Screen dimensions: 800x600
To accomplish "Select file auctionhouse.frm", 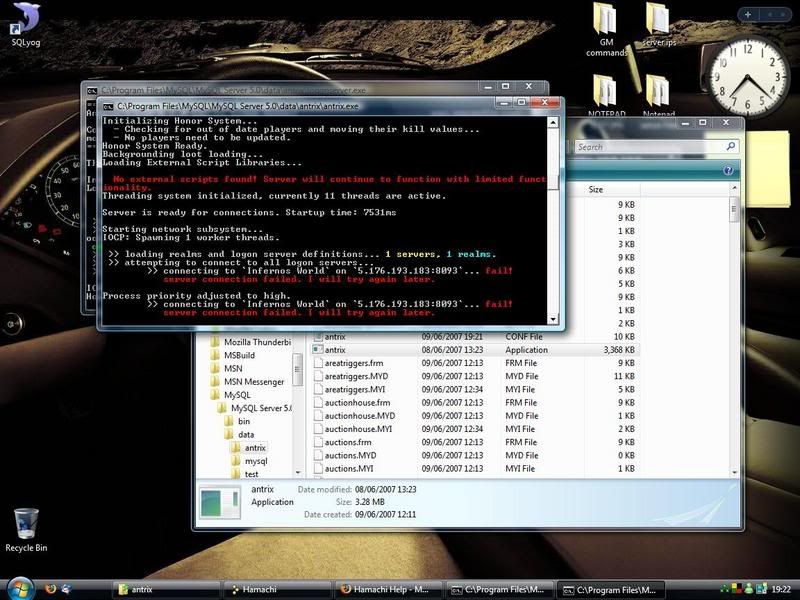I will tap(358, 403).
